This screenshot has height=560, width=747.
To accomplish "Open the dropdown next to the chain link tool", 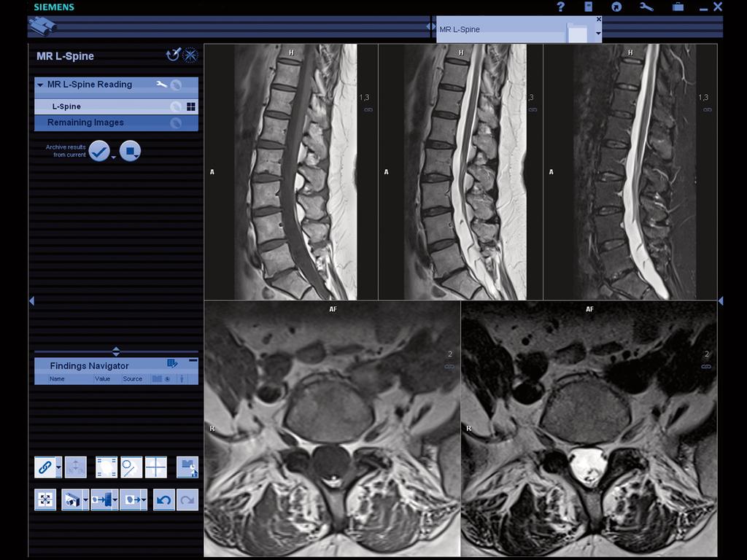I will click(x=59, y=467).
